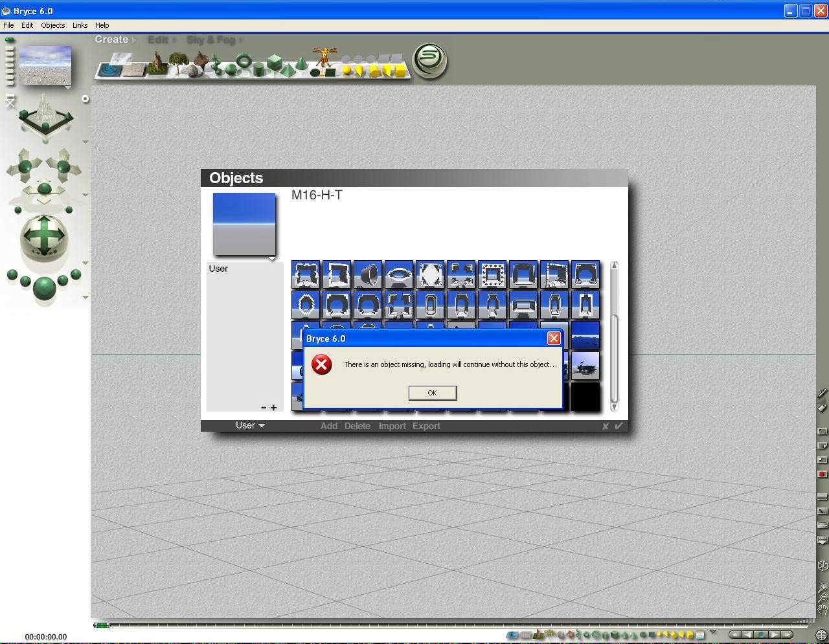Viewport: 829px width, 644px height.
Task: Select the User entry in the category list
Action: (218, 269)
